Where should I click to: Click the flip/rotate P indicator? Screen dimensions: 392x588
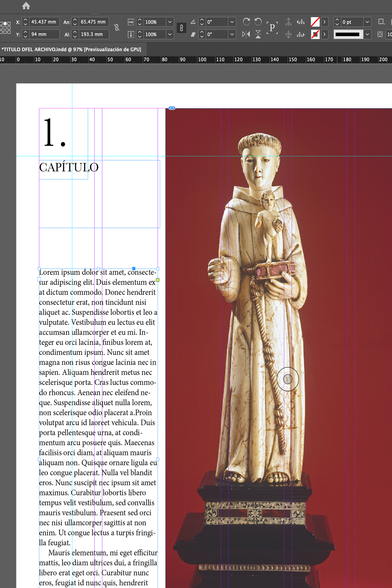[272, 28]
